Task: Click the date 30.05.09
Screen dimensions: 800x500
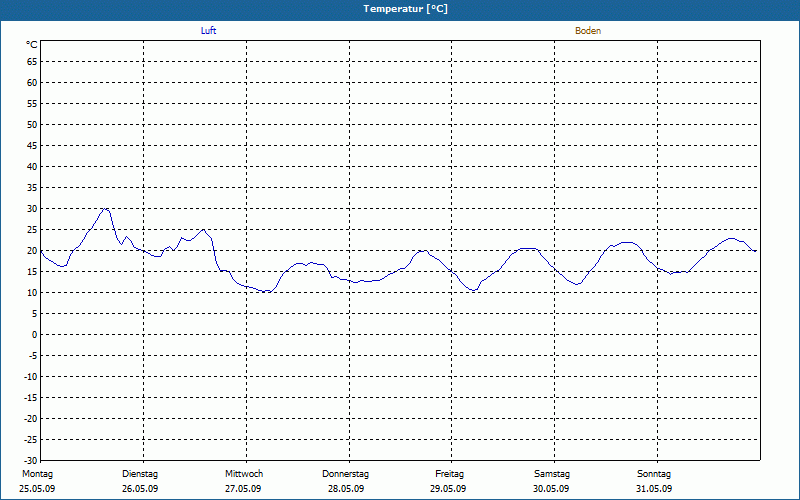Action: [x=551, y=489]
